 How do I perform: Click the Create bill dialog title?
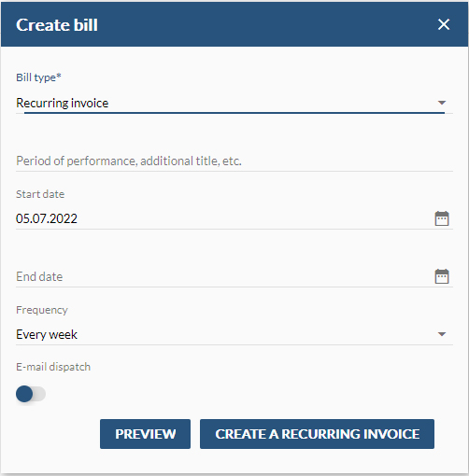click(x=57, y=25)
